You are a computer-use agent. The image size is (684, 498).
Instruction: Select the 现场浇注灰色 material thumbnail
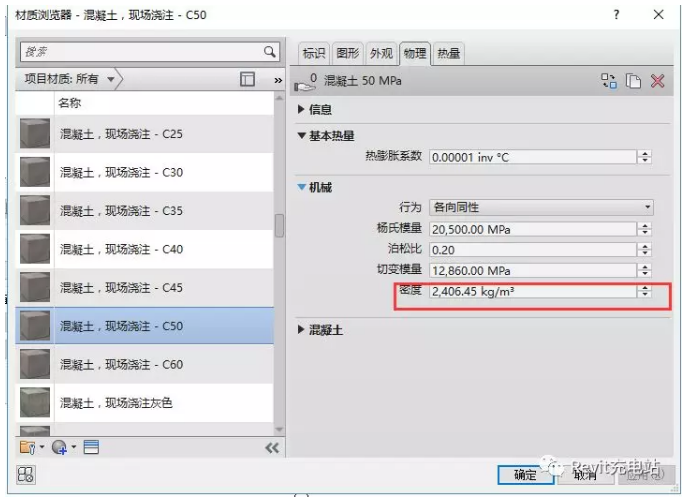click(35, 402)
